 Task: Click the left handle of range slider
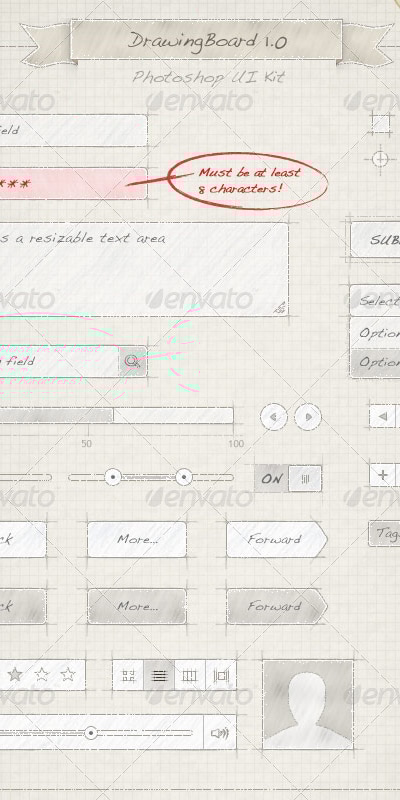tap(113, 478)
